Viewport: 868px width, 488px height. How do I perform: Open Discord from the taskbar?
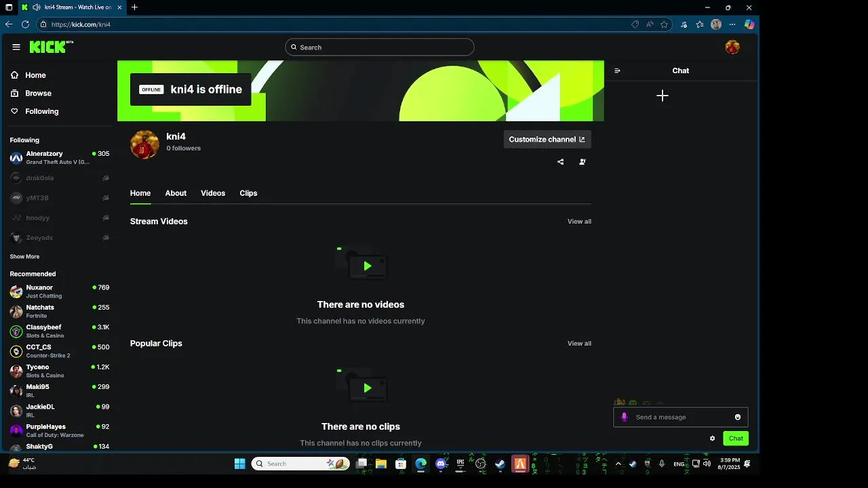point(441,464)
